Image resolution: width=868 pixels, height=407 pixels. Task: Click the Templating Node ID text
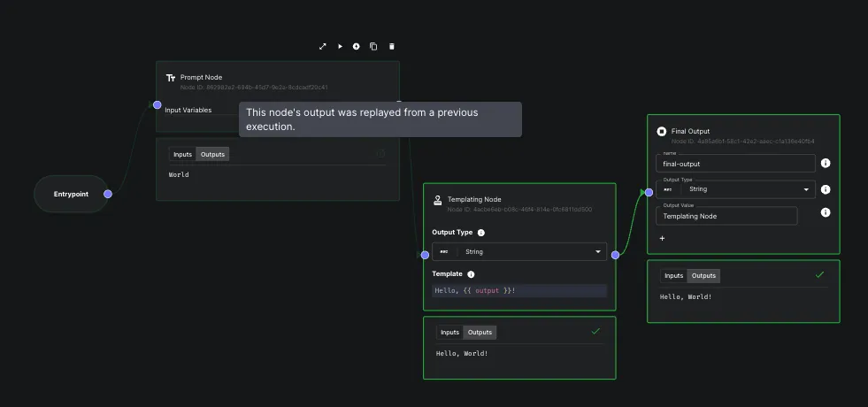pos(519,210)
